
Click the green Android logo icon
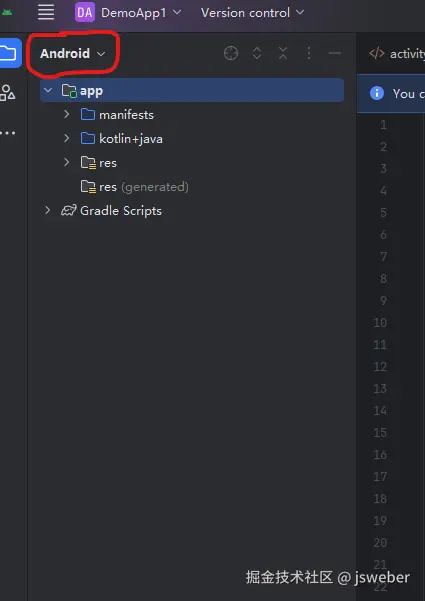point(7,13)
